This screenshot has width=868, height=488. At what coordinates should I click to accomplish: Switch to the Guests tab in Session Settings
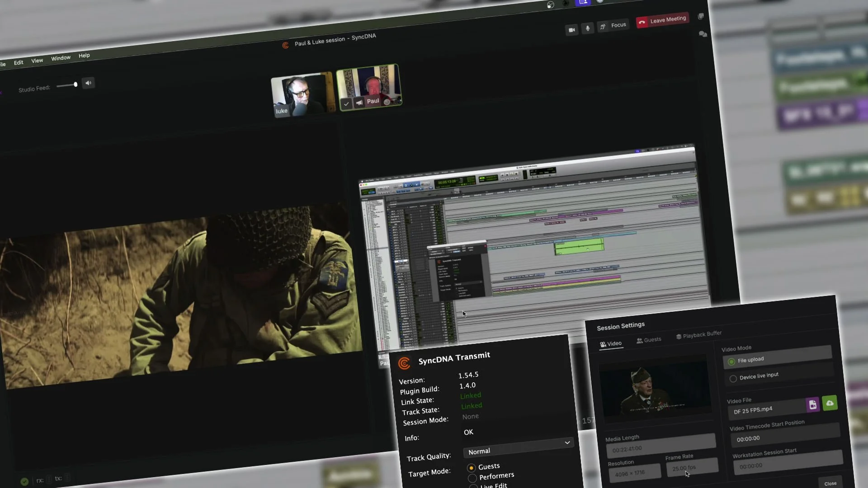tap(649, 340)
